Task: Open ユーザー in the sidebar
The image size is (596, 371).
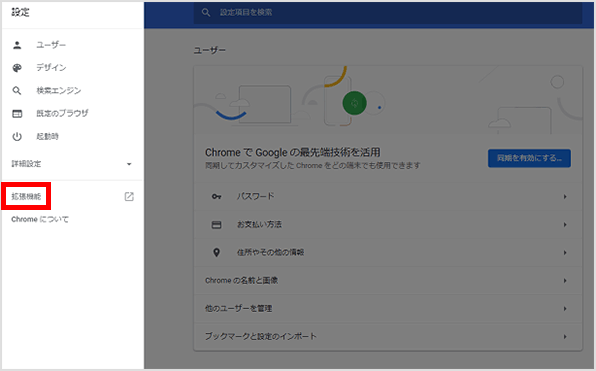Action: pyautogui.click(x=51, y=45)
